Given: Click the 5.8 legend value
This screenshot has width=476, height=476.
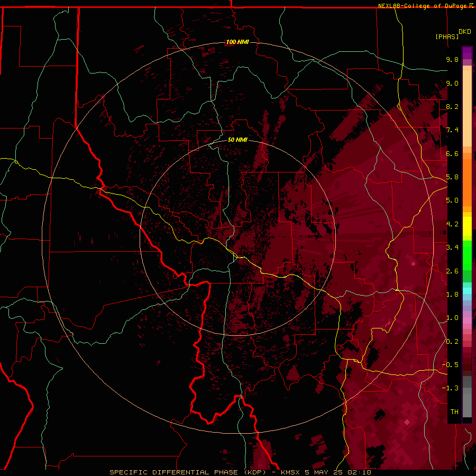Looking at the screenshot, I should click(x=452, y=177).
